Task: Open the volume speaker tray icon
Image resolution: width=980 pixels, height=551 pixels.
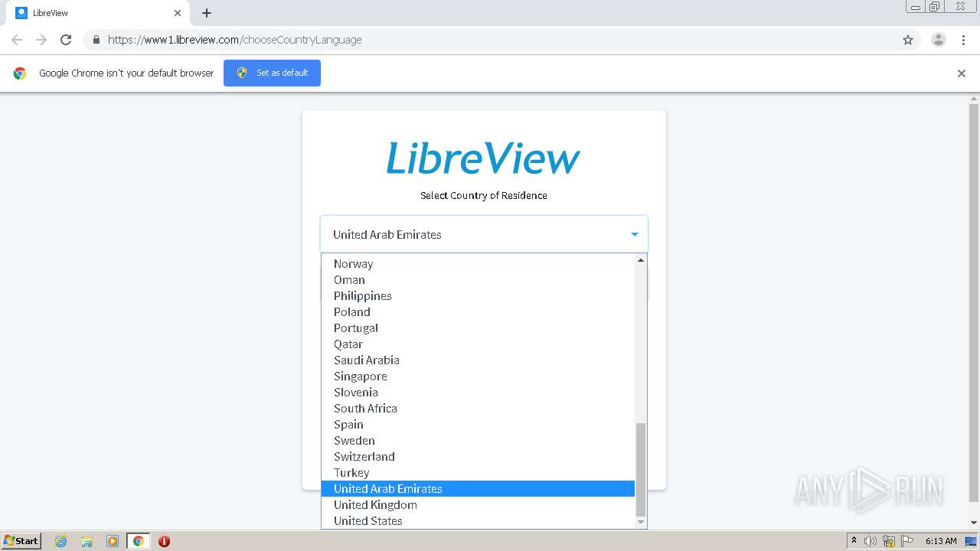Action: click(871, 541)
